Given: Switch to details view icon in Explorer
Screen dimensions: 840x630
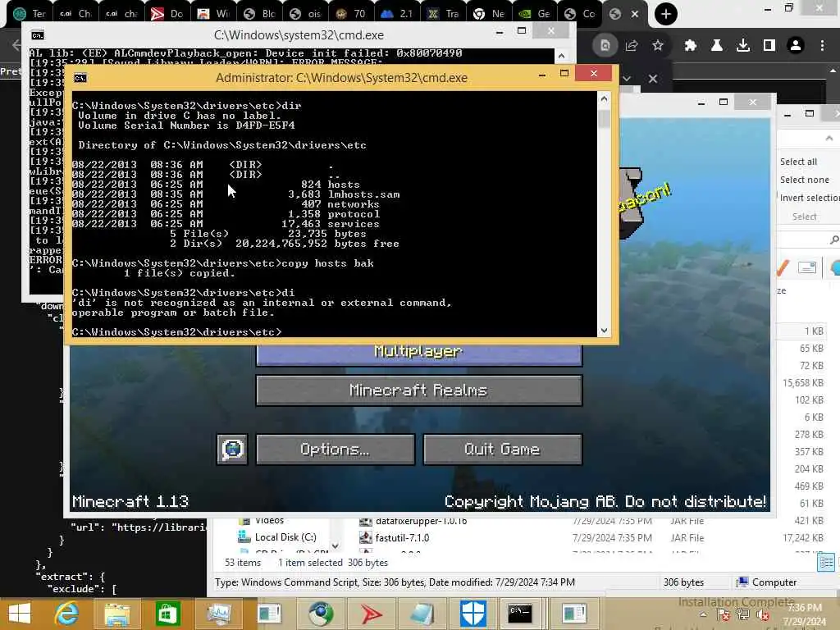Looking at the screenshot, I should 826,563.
